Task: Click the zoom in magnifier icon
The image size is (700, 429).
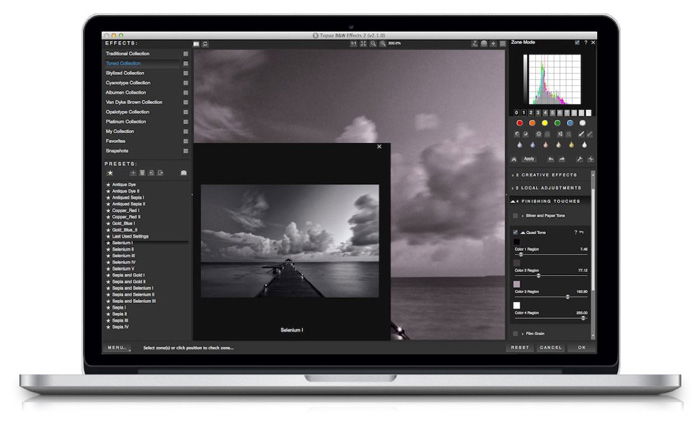Action: pyautogui.click(x=372, y=44)
